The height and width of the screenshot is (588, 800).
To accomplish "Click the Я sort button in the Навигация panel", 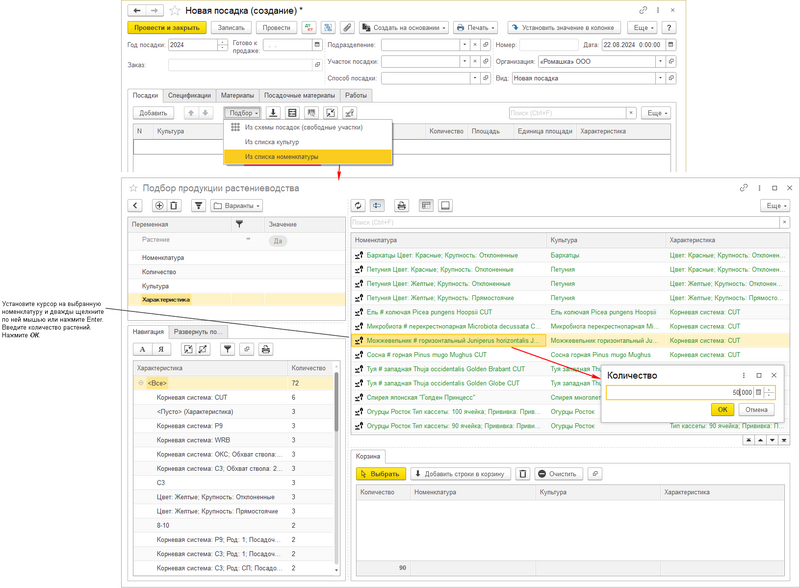I will (160, 349).
